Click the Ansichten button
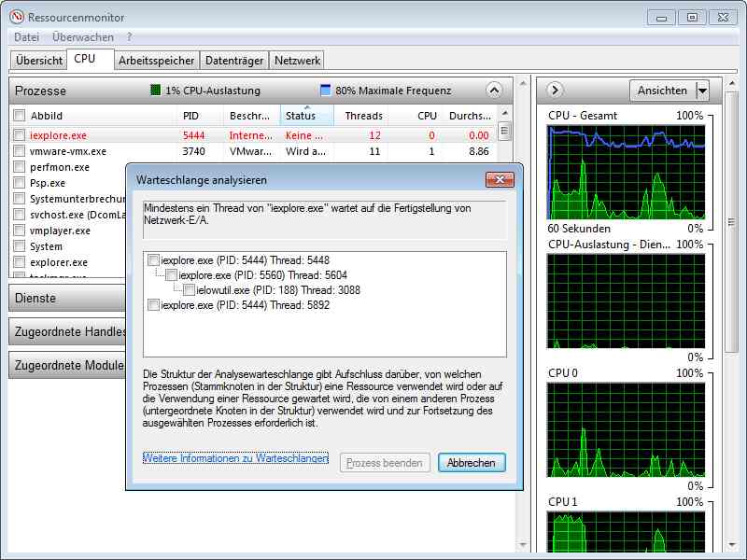747x560 pixels. (x=662, y=91)
